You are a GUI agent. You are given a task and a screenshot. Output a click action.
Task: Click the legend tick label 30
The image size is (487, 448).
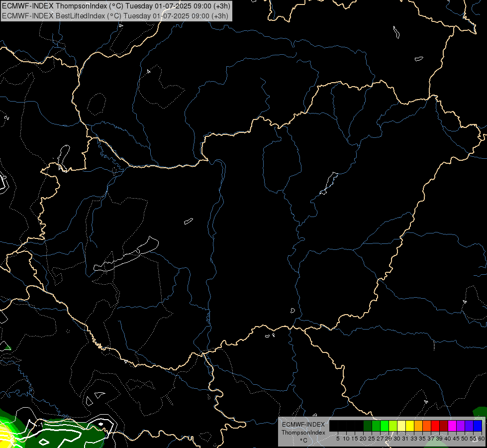tap(397, 439)
